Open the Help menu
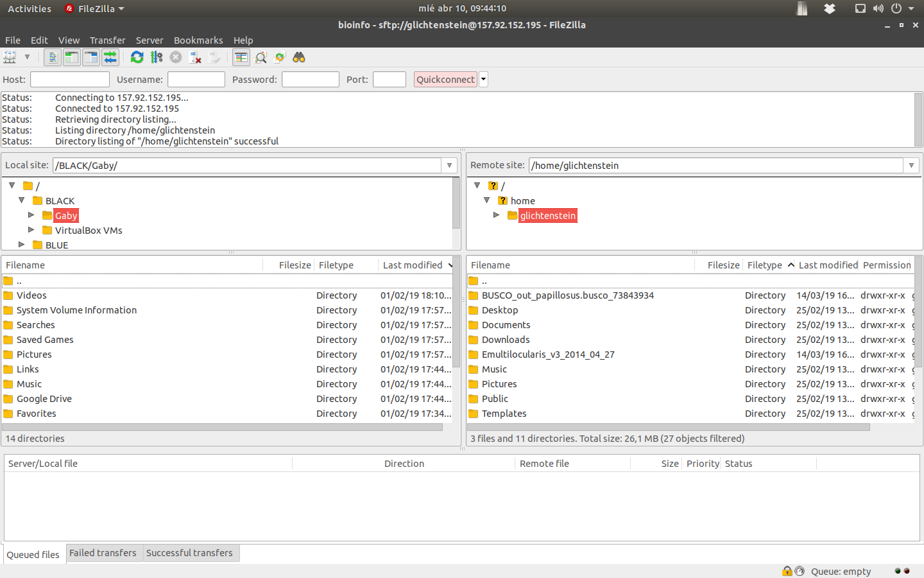Screen dimensions: 924x578 [x=243, y=40]
